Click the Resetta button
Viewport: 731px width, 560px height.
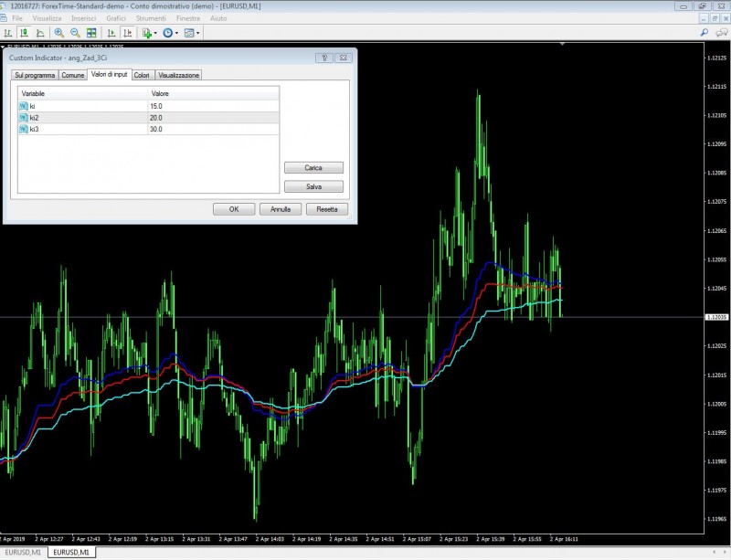[x=327, y=209]
